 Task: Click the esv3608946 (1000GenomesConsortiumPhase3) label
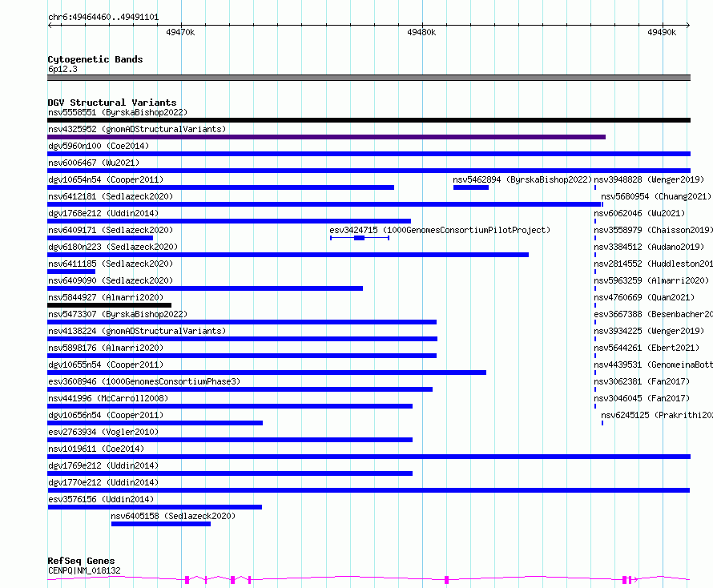click(x=144, y=381)
